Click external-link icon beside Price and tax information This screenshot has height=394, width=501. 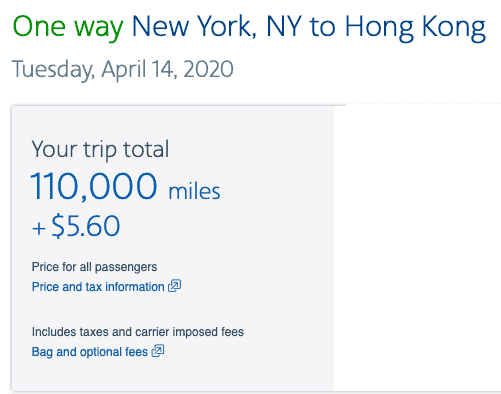coord(174,286)
